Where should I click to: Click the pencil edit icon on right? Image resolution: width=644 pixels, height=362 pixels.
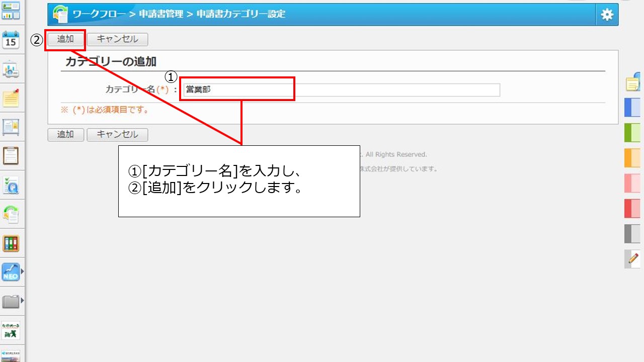point(633,259)
